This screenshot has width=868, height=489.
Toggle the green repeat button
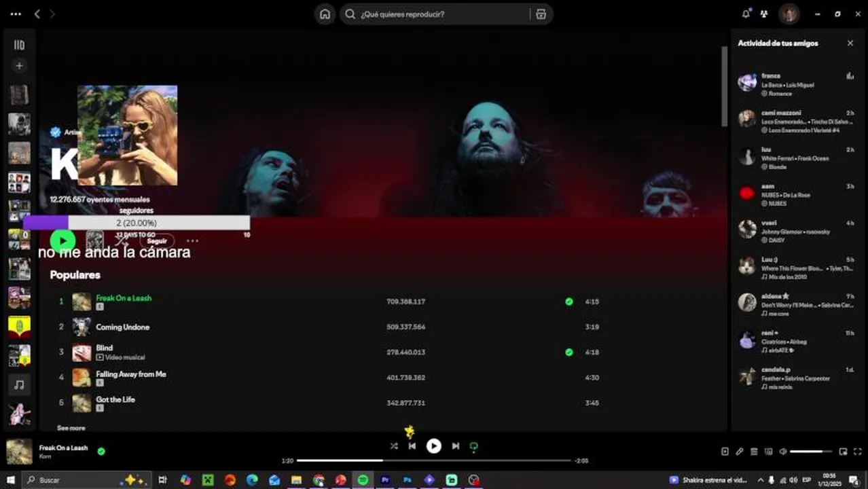474,446
